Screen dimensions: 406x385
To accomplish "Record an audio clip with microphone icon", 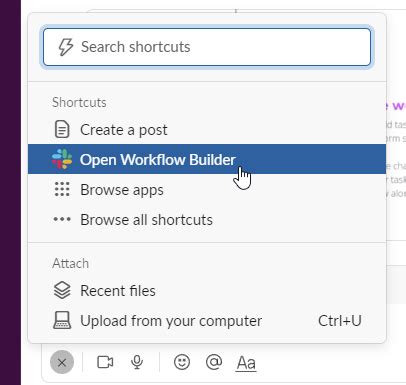I will tap(137, 362).
